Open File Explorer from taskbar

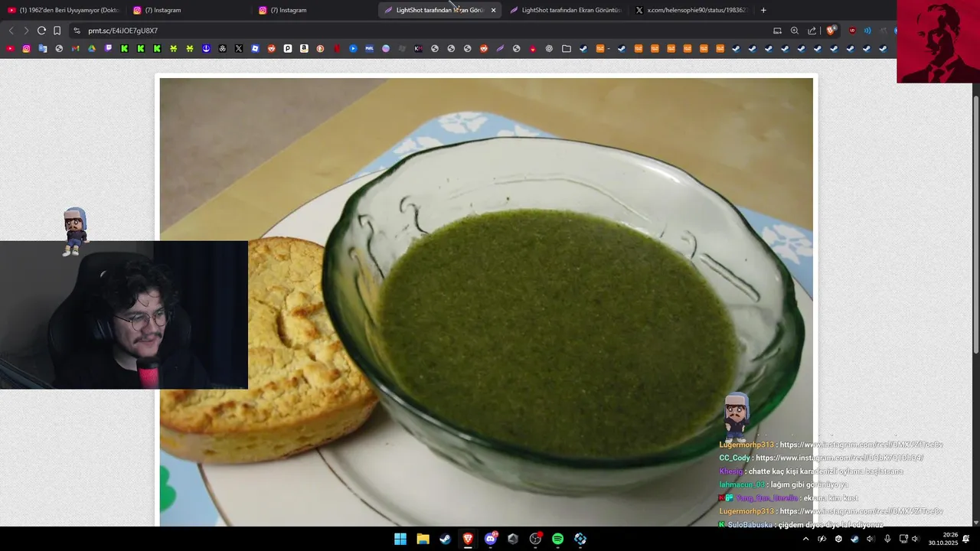point(423,539)
